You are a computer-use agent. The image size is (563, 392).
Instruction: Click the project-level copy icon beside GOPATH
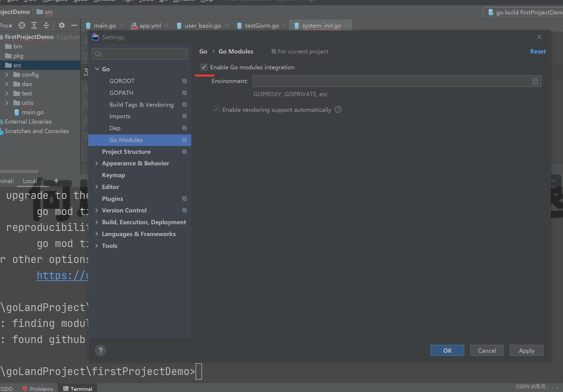(x=185, y=93)
